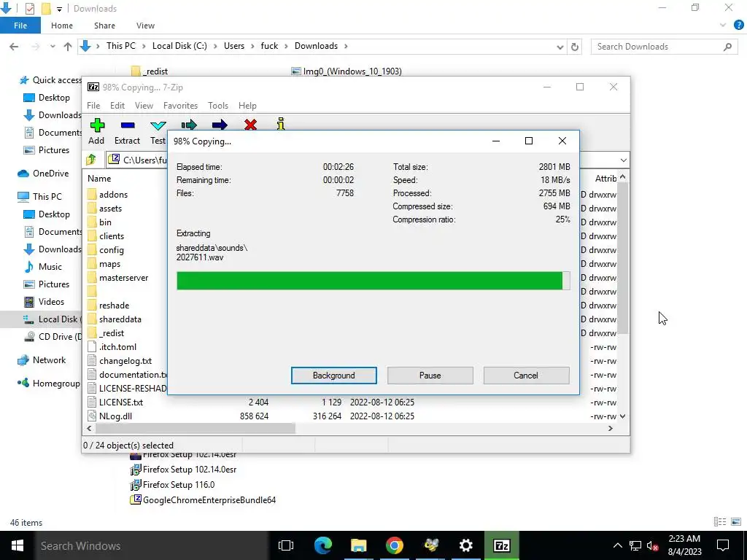747x560 pixels.
Task: Click the Info icon in 7-Zip toolbar
Action: [281, 124]
